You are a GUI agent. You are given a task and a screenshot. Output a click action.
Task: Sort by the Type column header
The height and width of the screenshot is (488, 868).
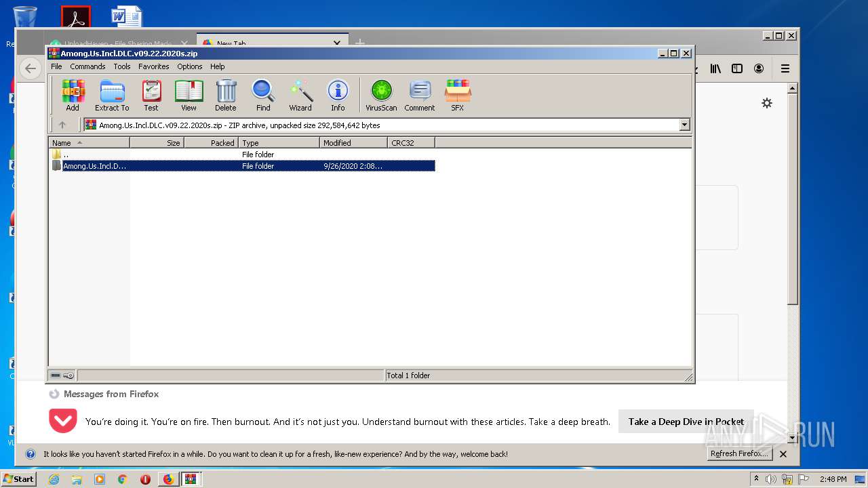pyautogui.click(x=279, y=143)
